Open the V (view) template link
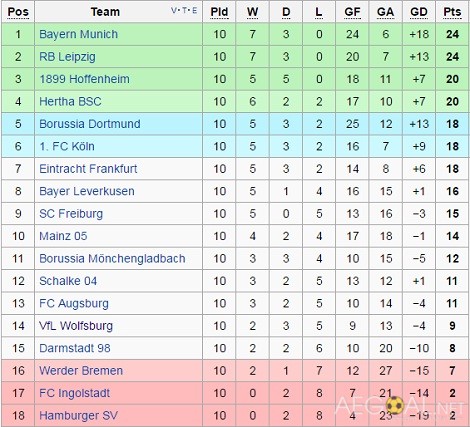 [173, 10]
